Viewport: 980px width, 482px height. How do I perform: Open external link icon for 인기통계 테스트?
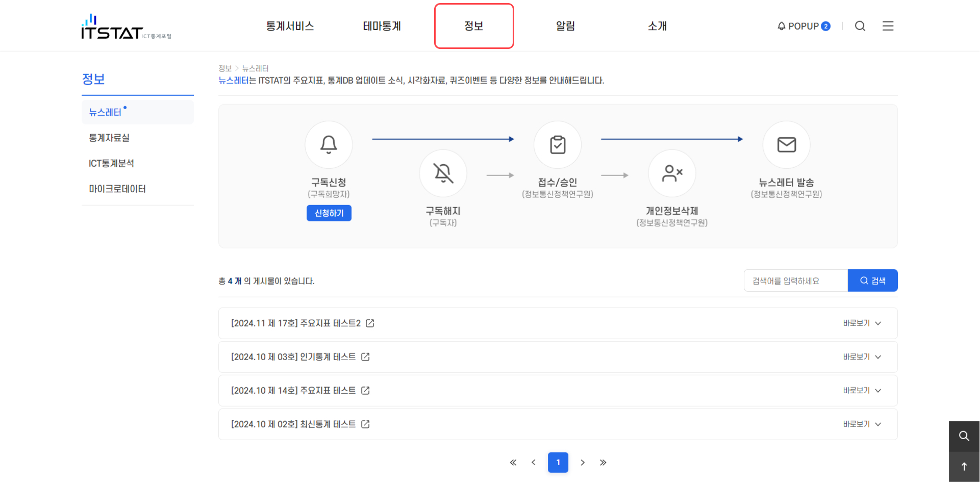[x=365, y=357]
